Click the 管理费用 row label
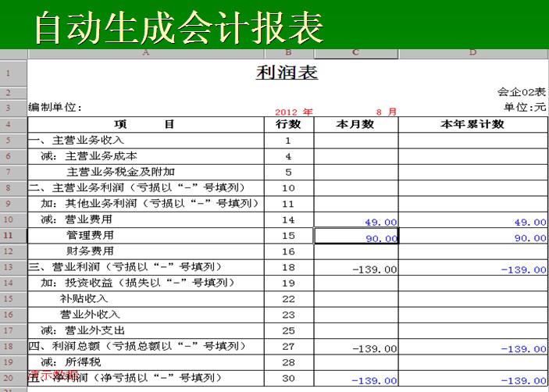549x392 pixels. point(90,235)
